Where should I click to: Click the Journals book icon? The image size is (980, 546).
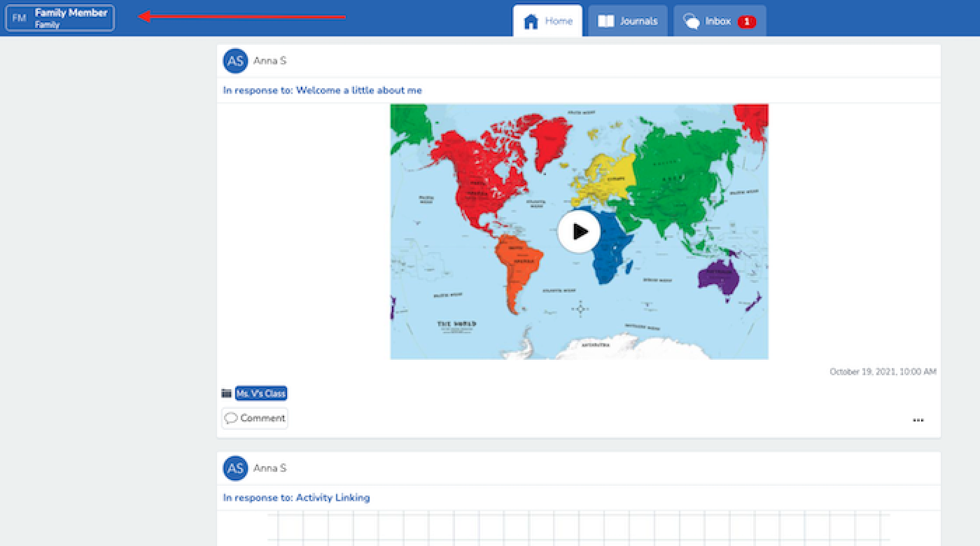(x=606, y=21)
